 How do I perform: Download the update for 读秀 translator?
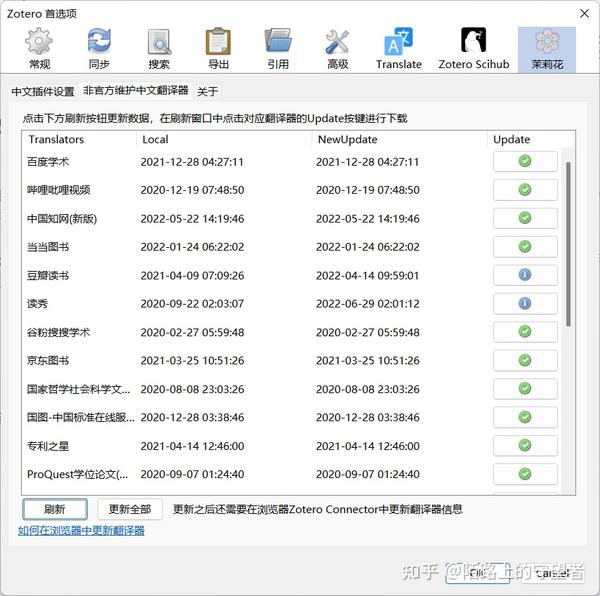[525, 303]
